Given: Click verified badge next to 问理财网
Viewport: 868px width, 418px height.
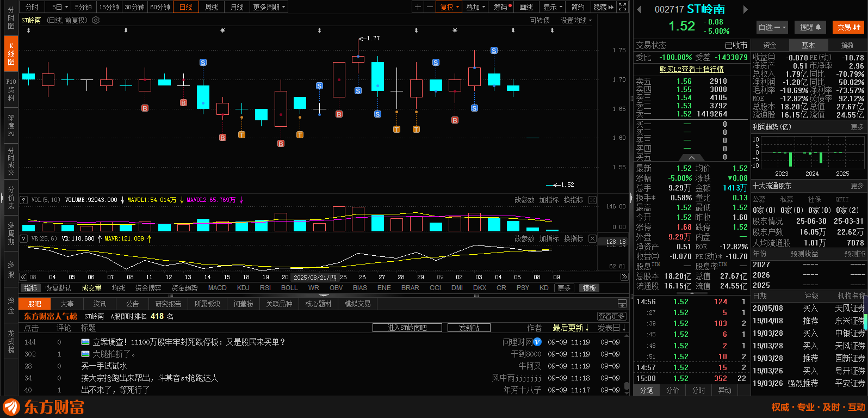Looking at the screenshot, I should [537, 342].
